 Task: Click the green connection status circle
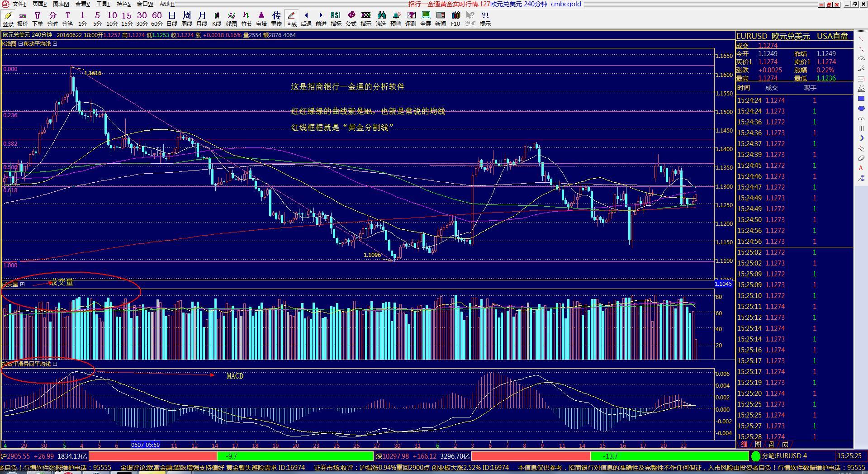coord(756,456)
